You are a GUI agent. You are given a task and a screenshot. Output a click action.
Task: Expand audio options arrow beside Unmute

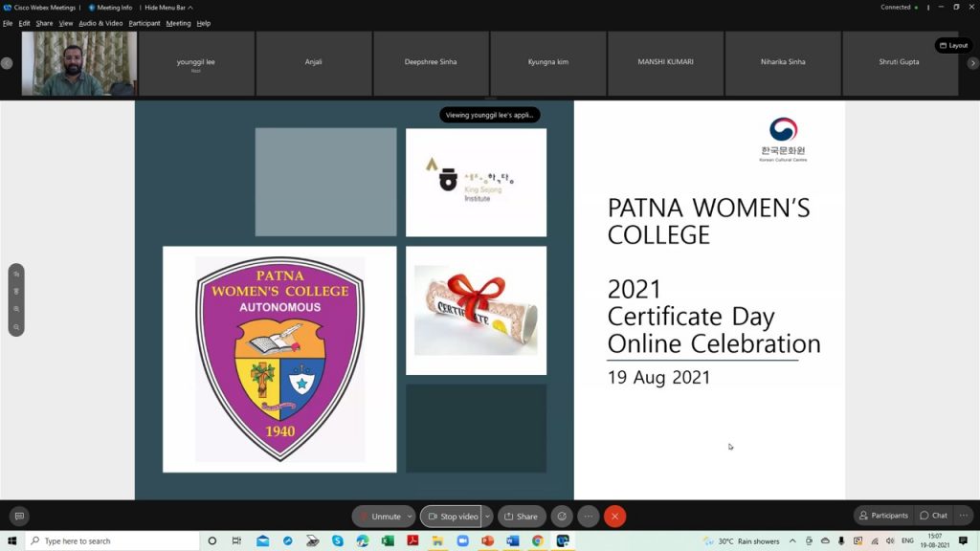click(410, 517)
